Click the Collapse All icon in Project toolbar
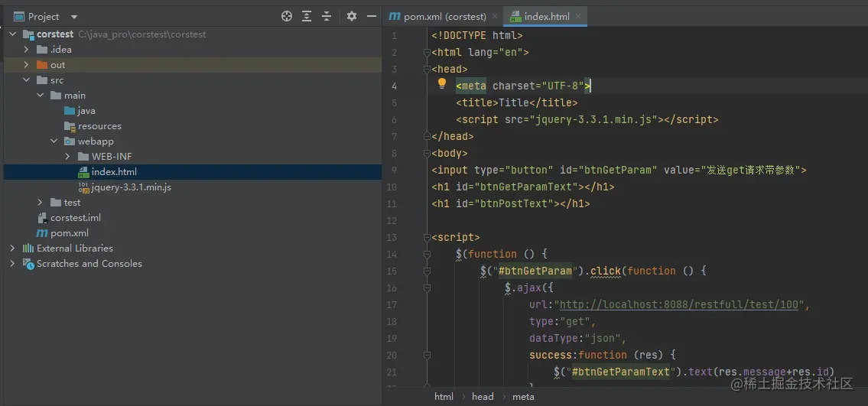This screenshot has width=868, height=406. 327,17
